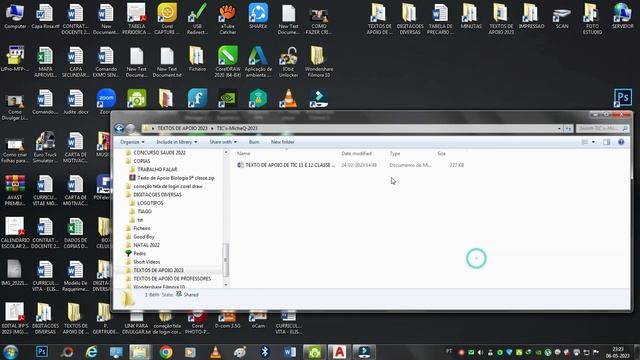Image resolution: width=640 pixels, height=360 pixels.
Task: Click the Explorer forward arrow button
Action: [x=131, y=129]
